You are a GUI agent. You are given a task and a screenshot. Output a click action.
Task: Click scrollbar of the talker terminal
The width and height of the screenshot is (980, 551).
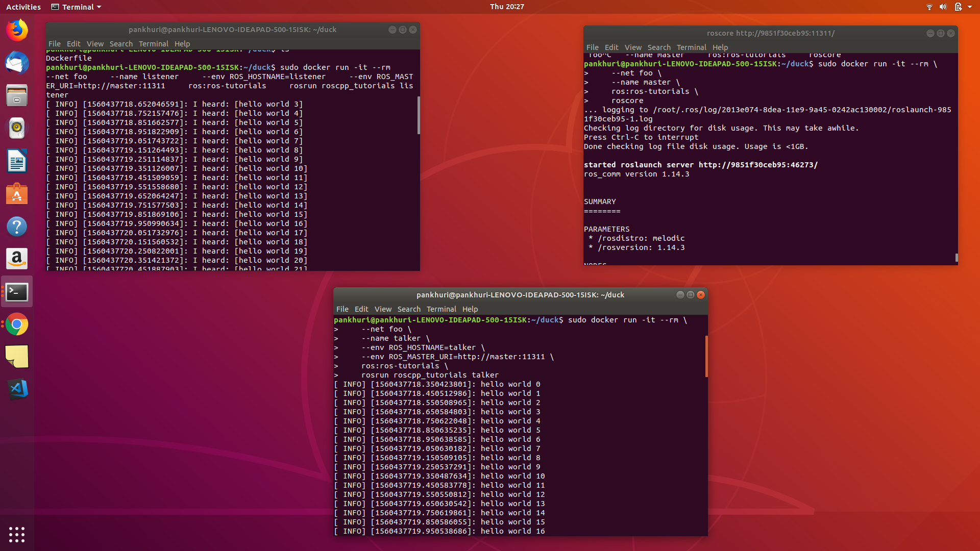coord(706,356)
